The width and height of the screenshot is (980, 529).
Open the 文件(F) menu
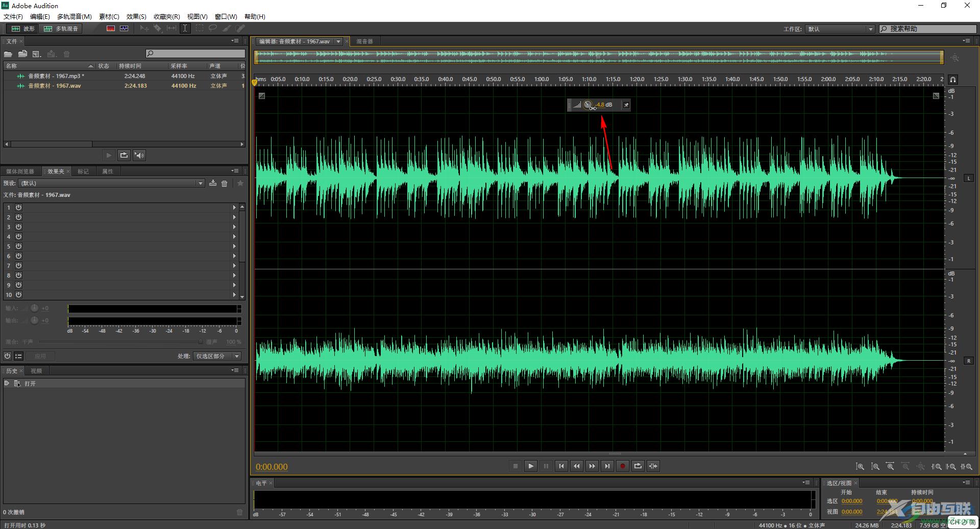(13, 17)
